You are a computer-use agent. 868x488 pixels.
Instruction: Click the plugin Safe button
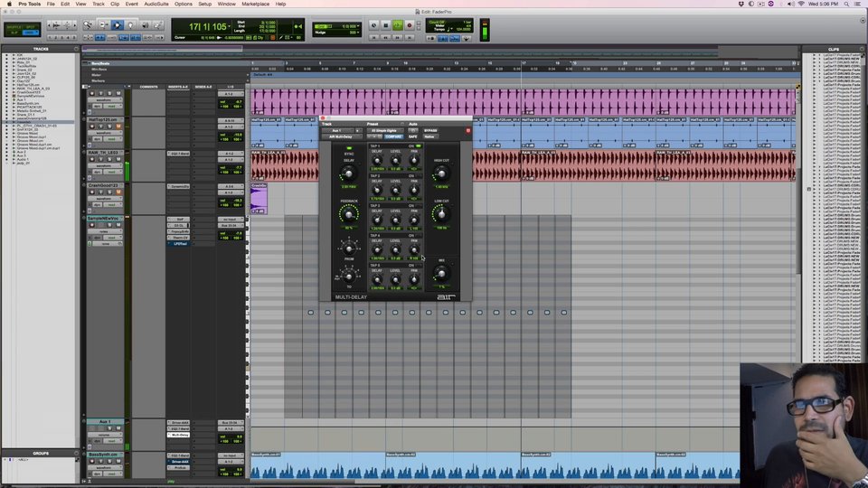point(413,136)
